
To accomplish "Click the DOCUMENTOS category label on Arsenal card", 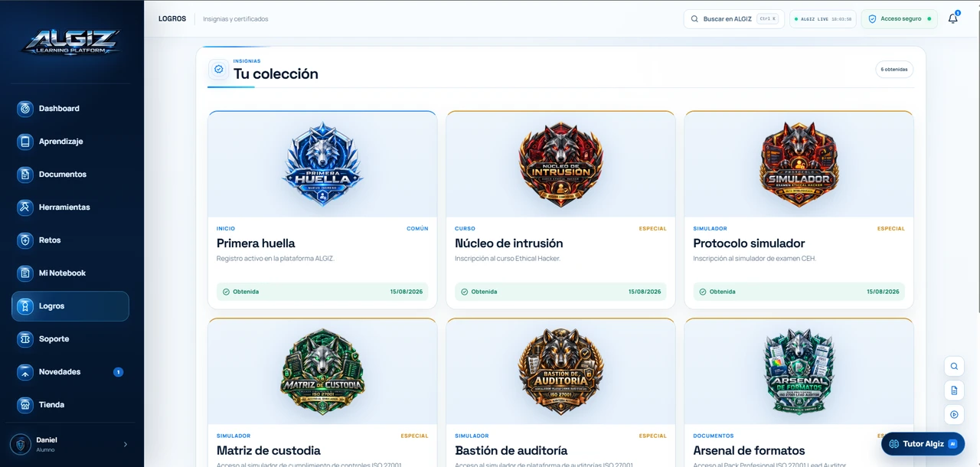I will 713,436.
